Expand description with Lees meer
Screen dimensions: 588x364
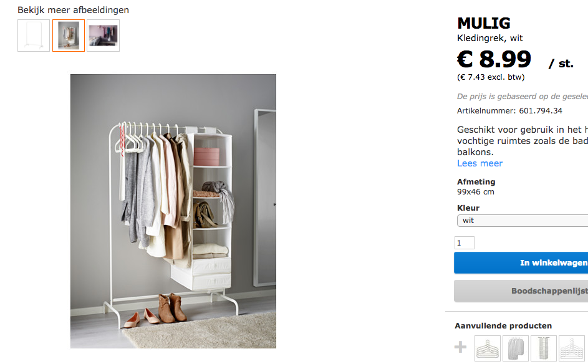(480, 163)
